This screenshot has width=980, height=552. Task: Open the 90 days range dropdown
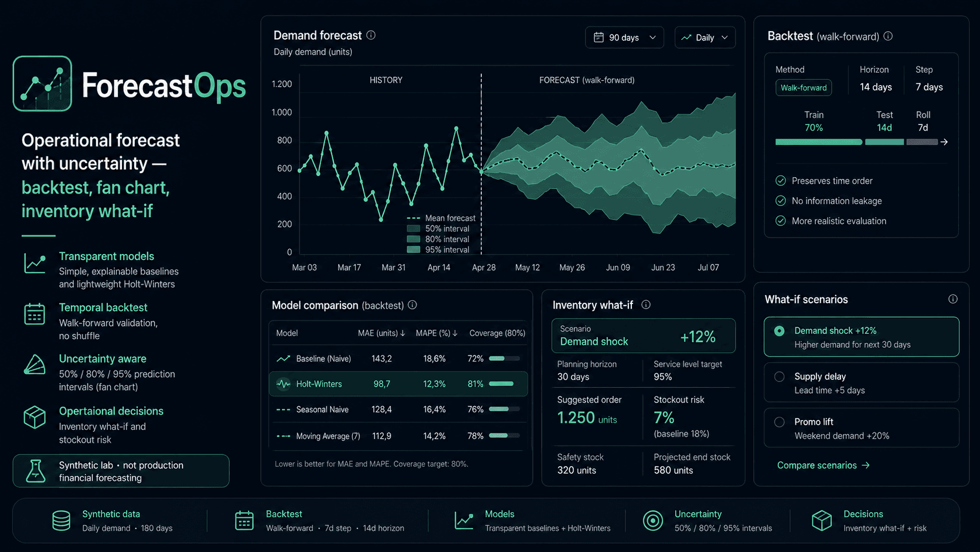click(624, 38)
